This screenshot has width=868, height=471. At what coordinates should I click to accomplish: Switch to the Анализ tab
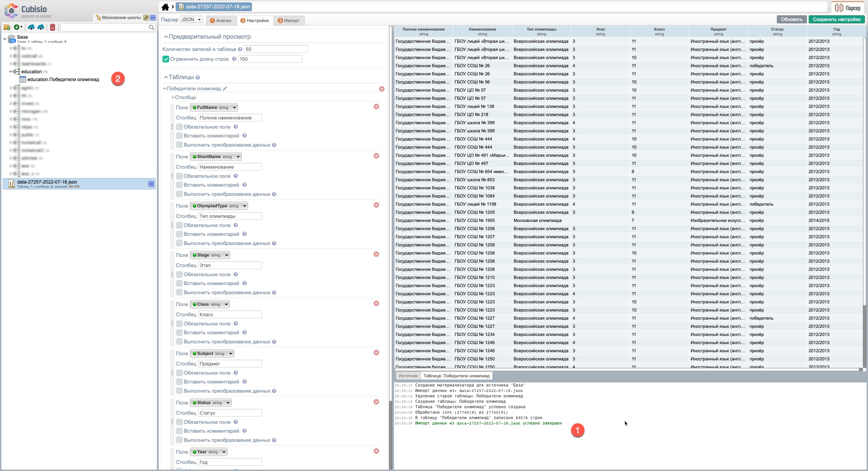[221, 21]
